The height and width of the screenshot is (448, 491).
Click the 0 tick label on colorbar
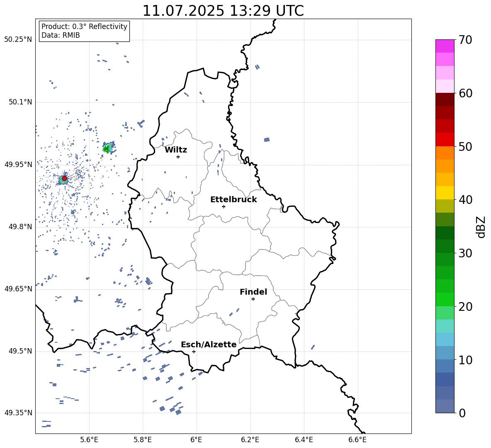pyautogui.click(x=462, y=413)
